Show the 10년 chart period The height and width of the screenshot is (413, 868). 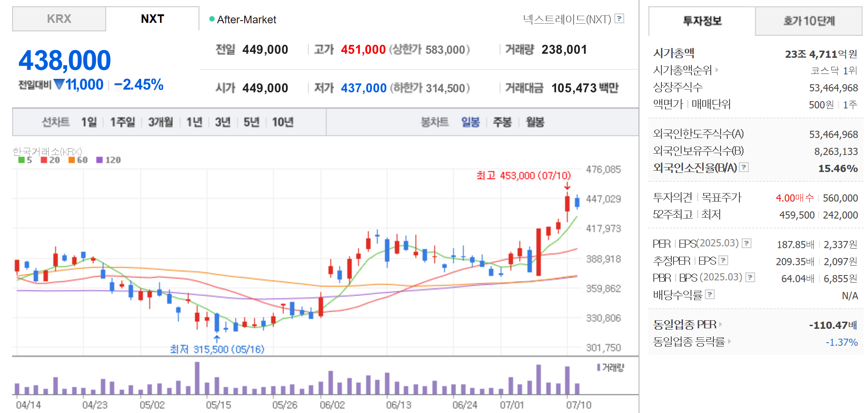coord(283,122)
